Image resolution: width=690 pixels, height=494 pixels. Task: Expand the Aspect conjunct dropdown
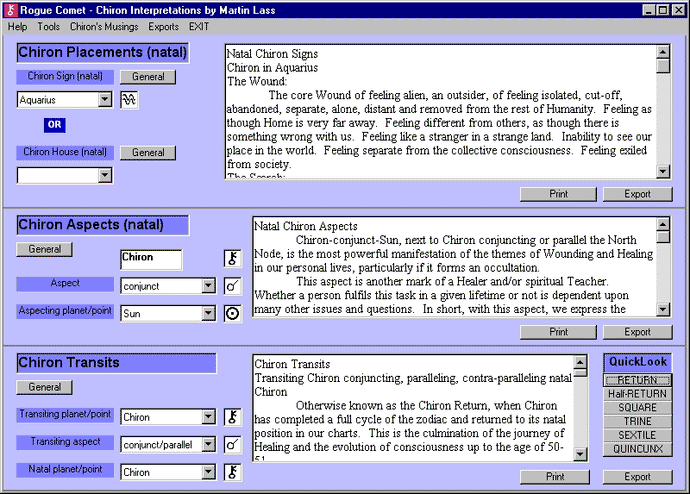click(x=208, y=286)
